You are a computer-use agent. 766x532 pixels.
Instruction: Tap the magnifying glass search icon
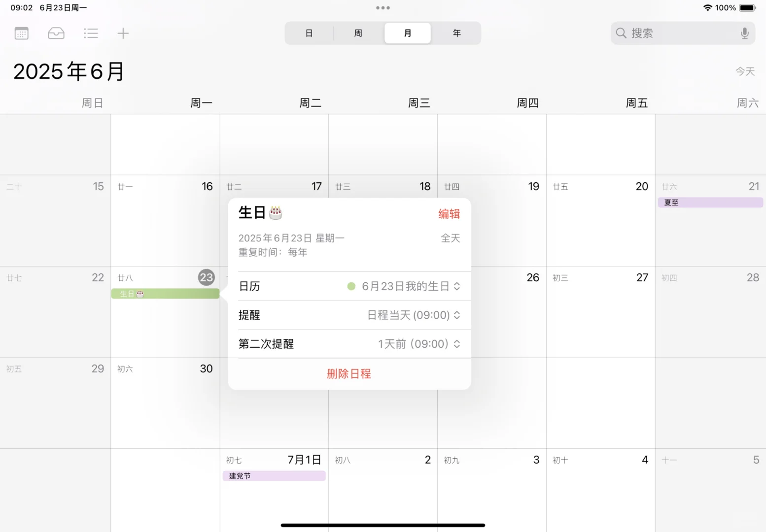coord(621,33)
